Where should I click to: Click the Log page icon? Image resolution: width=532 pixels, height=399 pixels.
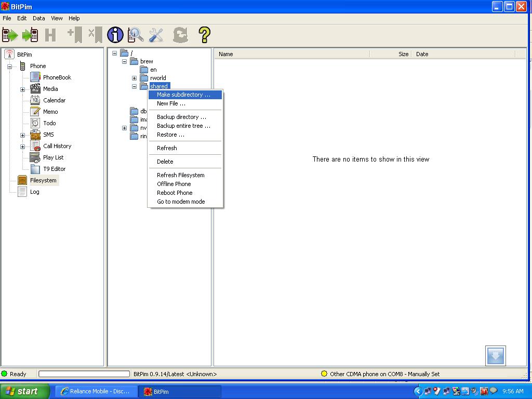coord(22,192)
